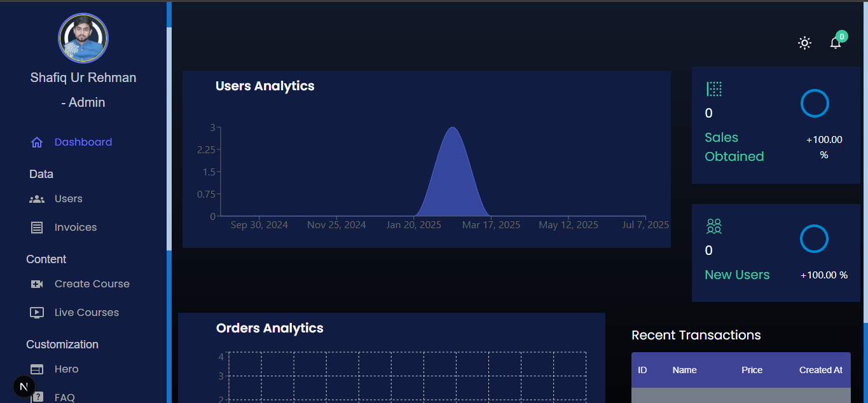Go to the Live Courses link
868x403 pixels.
(x=86, y=313)
